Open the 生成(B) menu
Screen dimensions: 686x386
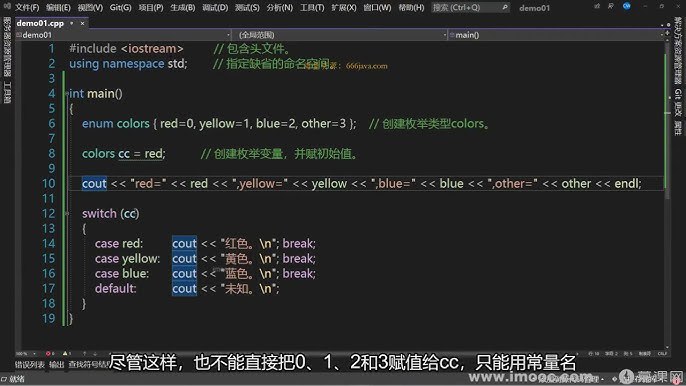pyautogui.click(x=182, y=7)
